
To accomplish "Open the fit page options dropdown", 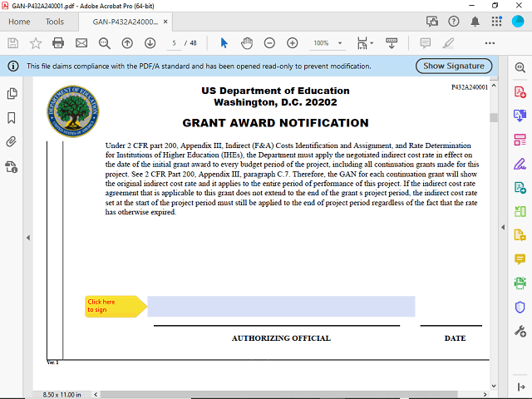I will point(371,42).
